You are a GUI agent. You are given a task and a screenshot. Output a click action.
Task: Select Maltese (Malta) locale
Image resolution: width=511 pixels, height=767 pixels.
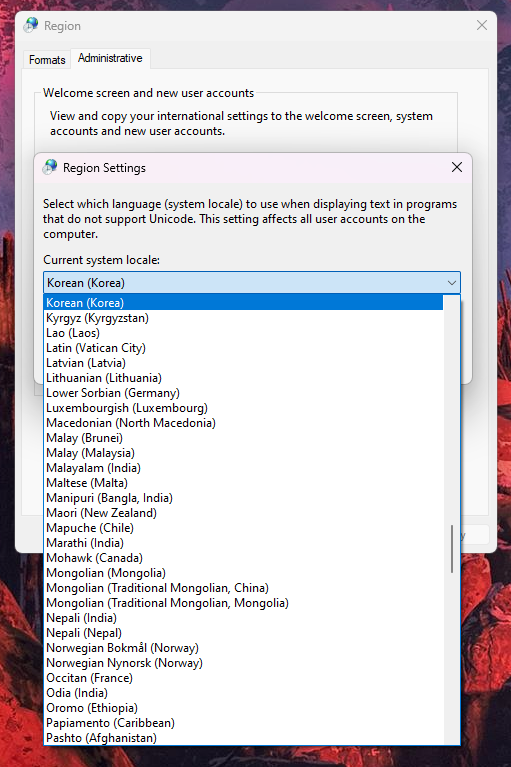(244, 483)
